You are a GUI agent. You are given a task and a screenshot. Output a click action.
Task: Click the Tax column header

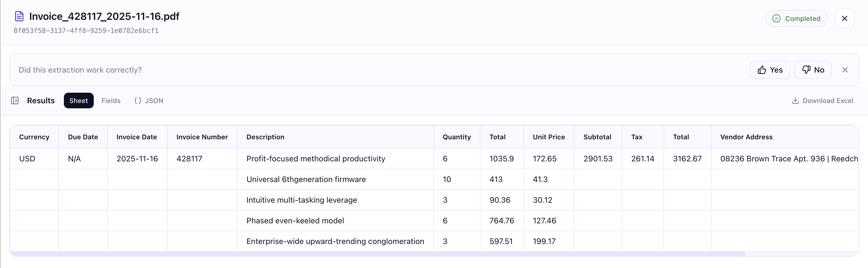pos(643,137)
